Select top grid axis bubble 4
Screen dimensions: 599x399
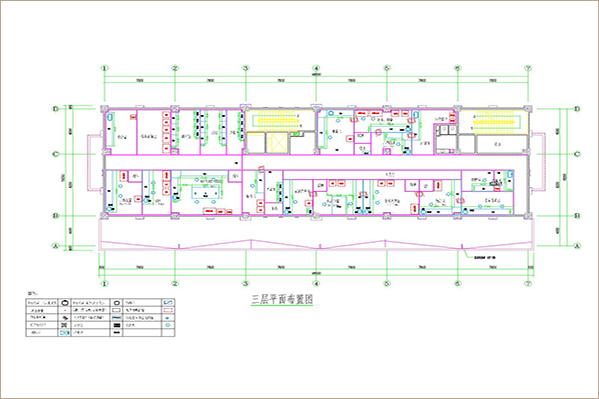point(316,68)
